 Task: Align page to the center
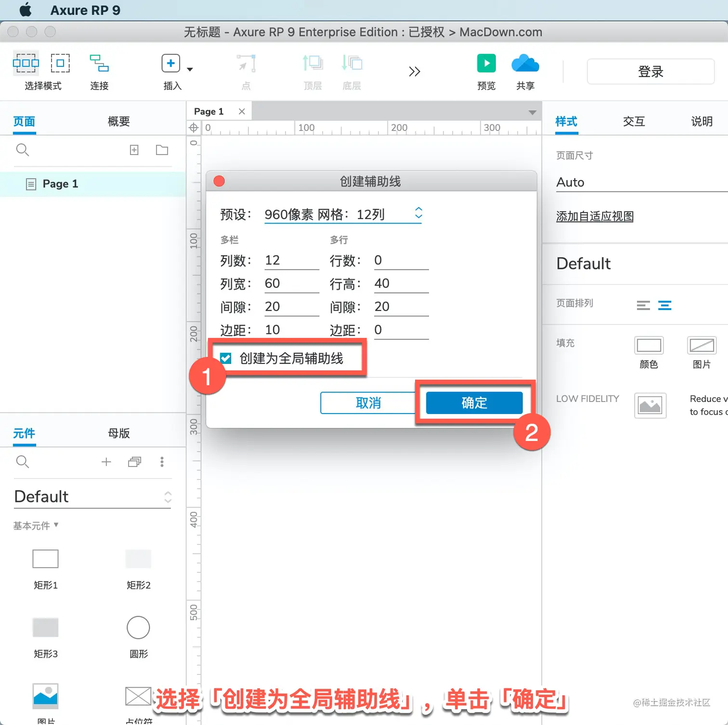point(665,306)
